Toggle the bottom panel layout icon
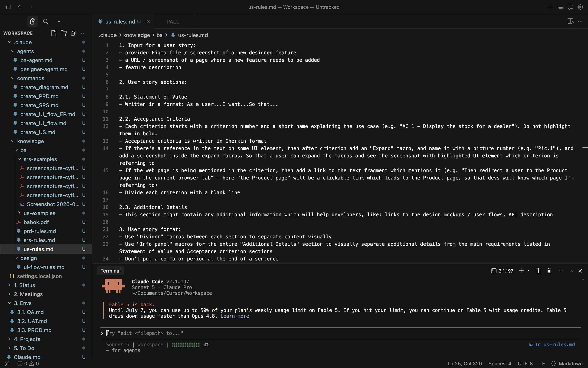This screenshot has height=368, width=588. click(x=561, y=7)
